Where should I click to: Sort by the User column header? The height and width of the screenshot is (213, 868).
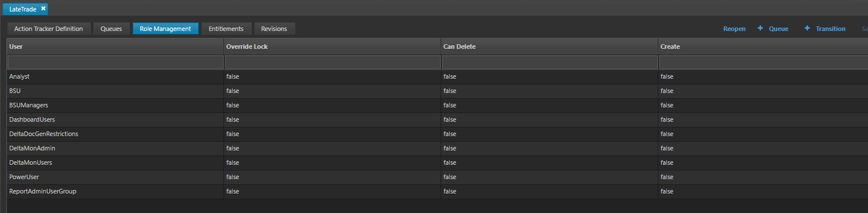point(115,46)
